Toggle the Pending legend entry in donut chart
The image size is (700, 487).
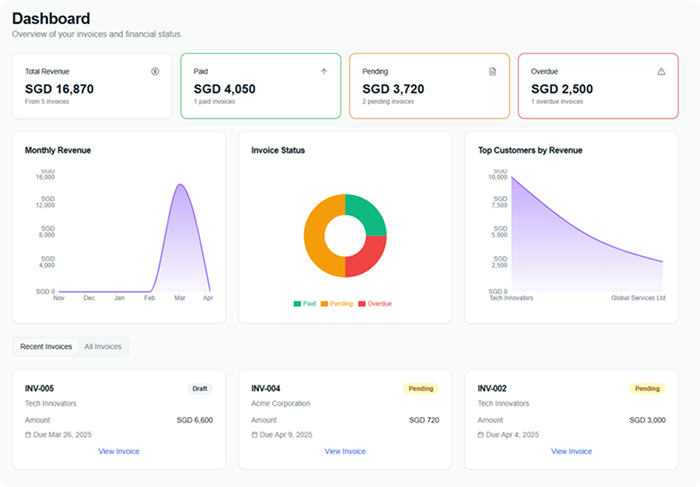click(x=336, y=303)
